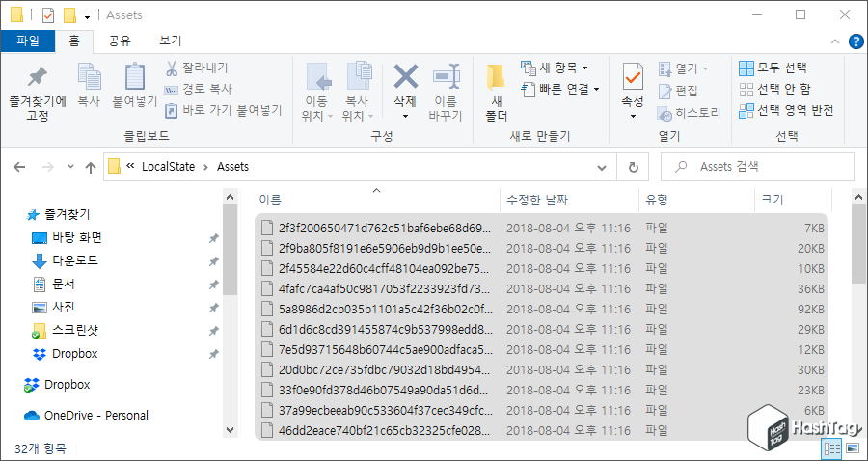868x461 pixels.
Task: Select file 2f3f200650471d762c51baf6ebe68d69
Action: tap(541, 228)
